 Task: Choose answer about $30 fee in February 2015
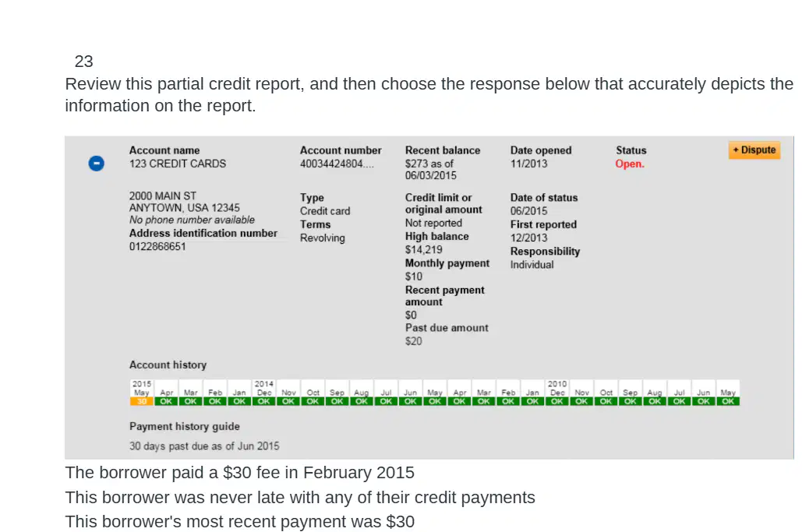[x=239, y=473]
